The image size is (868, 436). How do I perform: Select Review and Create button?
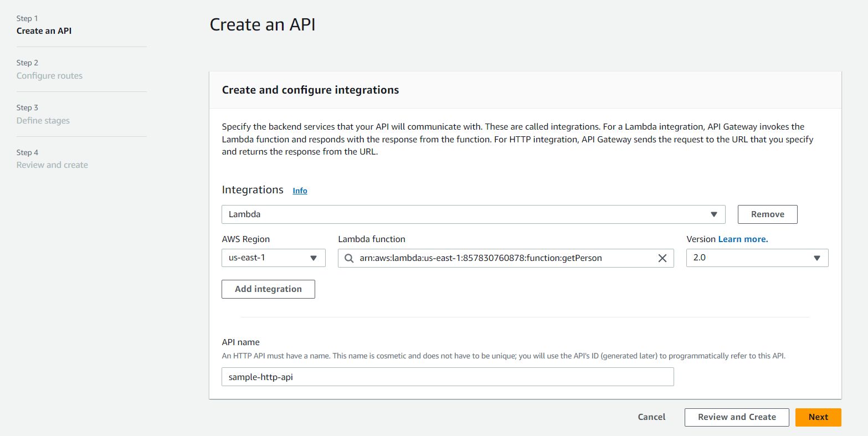tap(737, 417)
